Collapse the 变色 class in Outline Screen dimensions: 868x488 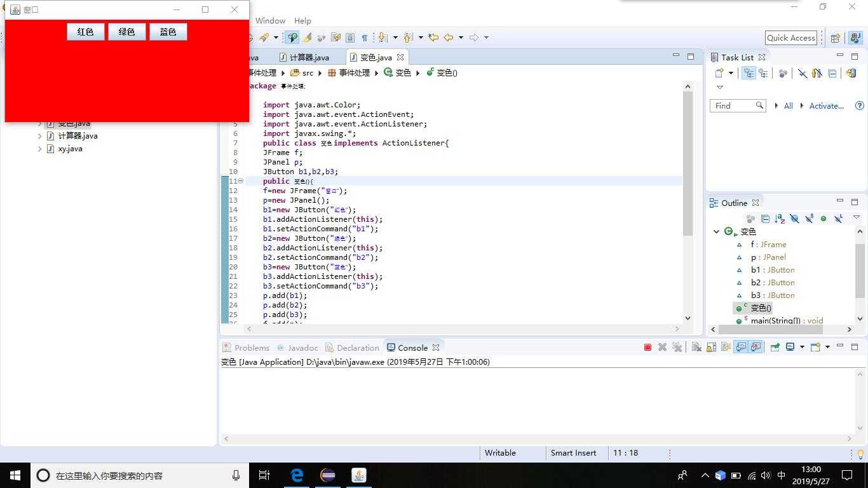[716, 232]
